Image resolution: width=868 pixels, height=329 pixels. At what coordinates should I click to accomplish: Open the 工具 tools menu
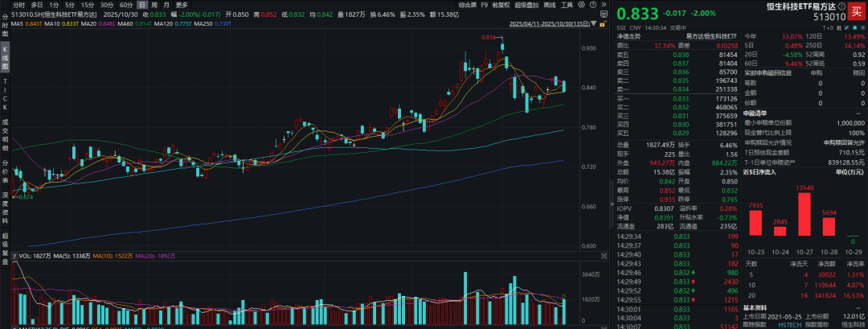(567, 5)
